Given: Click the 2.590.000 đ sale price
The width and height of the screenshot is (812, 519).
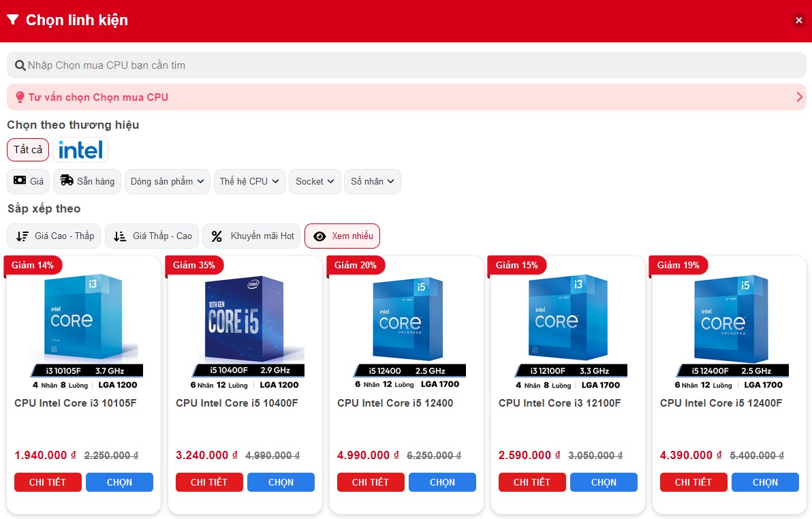Looking at the screenshot, I should tap(529, 455).
